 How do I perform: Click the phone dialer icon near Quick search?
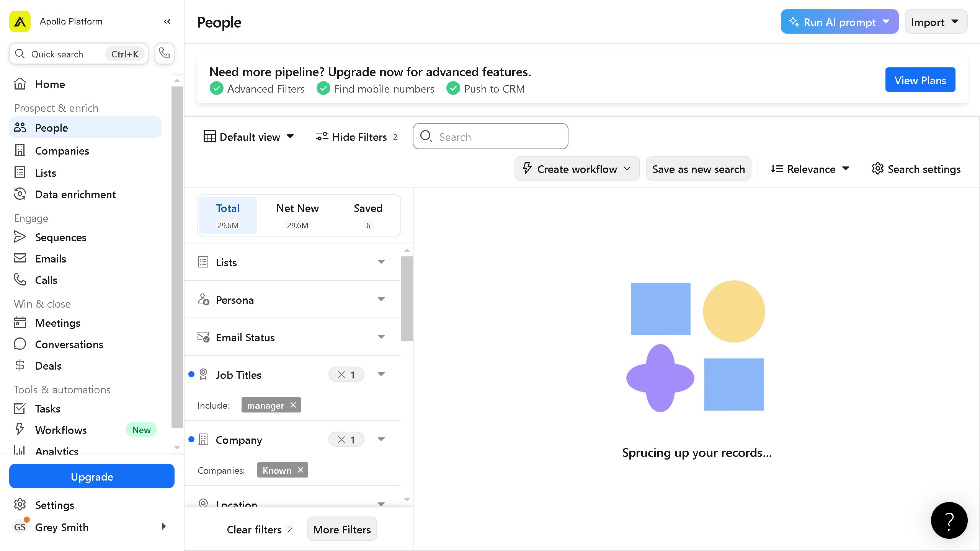point(165,53)
